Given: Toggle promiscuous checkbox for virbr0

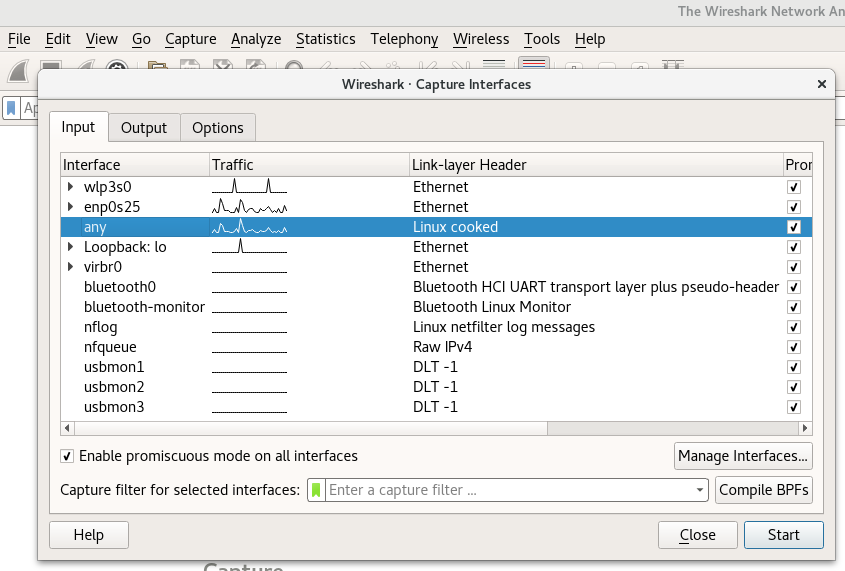Looking at the screenshot, I should (793, 267).
